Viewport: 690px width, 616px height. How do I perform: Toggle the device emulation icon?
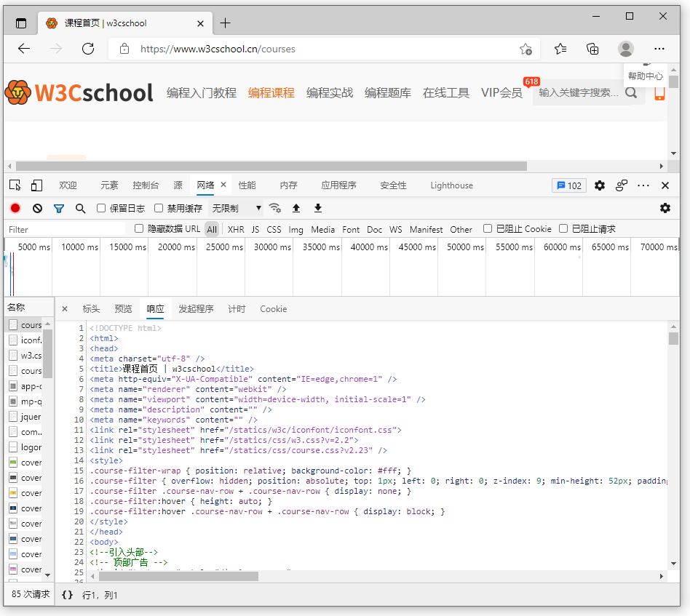36,185
